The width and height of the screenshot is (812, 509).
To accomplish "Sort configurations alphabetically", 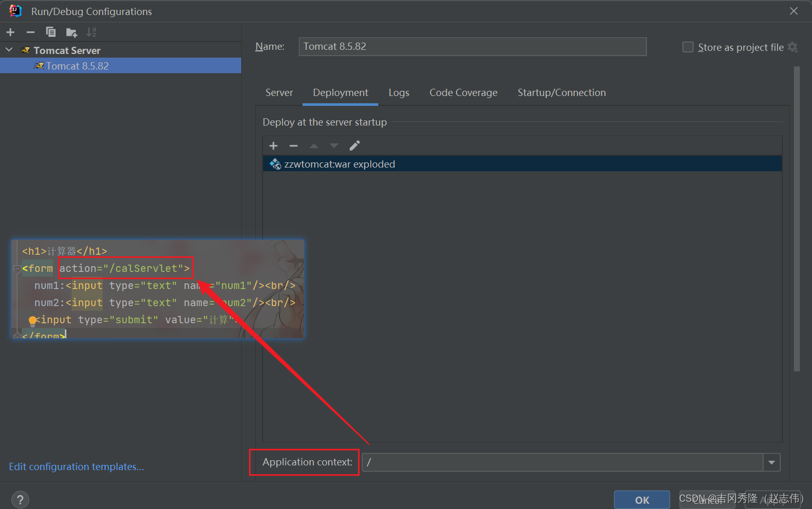I will [91, 32].
